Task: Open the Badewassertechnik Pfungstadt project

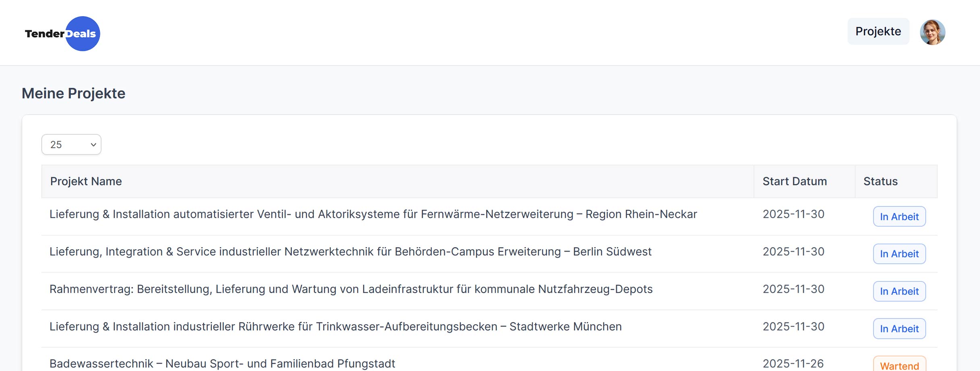Action: pyautogui.click(x=222, y=363)
